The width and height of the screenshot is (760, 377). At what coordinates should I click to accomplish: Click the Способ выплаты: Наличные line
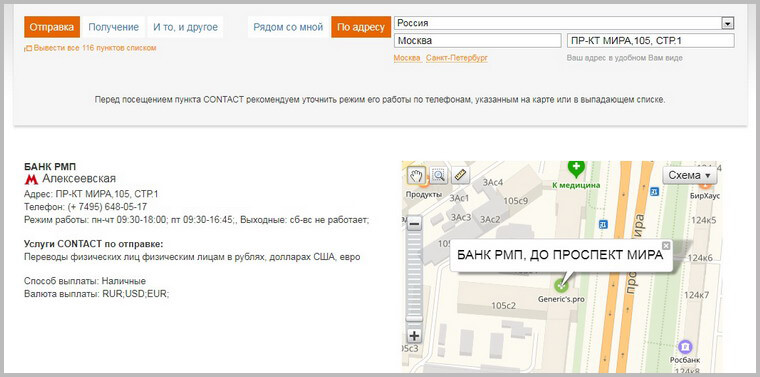coord(85,281)
